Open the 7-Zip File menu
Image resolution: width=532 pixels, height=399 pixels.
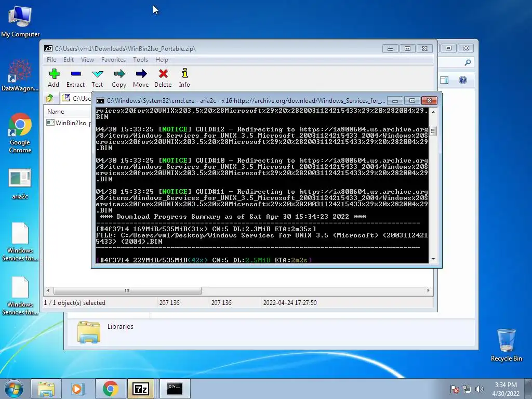click(51, 60)
